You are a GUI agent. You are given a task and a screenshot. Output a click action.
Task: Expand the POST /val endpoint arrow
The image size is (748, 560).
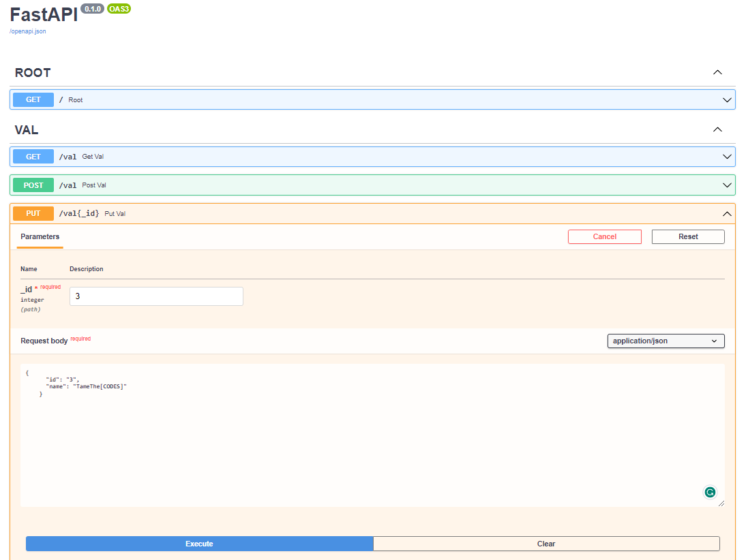tap(727, 185)
